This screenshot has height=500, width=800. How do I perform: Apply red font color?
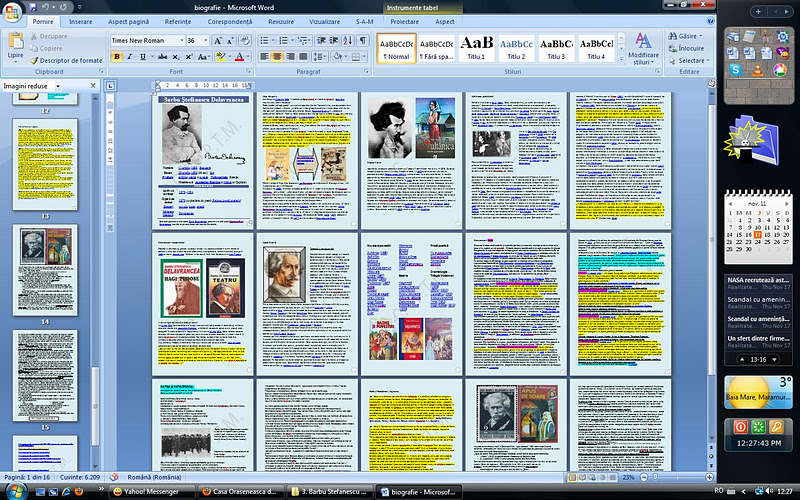point(239,57)
